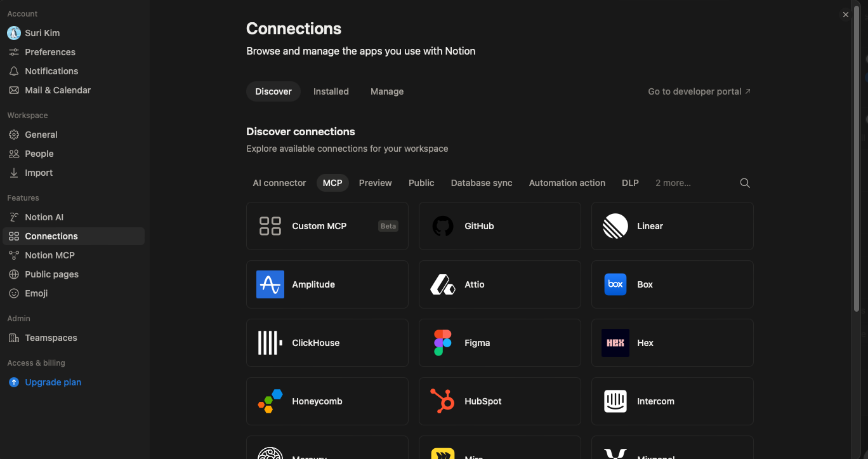This screenshot has width=868, height=459.
Task: Click the Custom MCP card's Beta badge
Action: [388, 226]
